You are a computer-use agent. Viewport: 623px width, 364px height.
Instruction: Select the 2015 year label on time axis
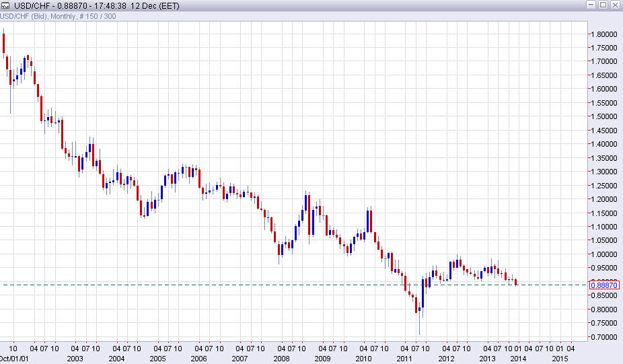pos(559,359)
